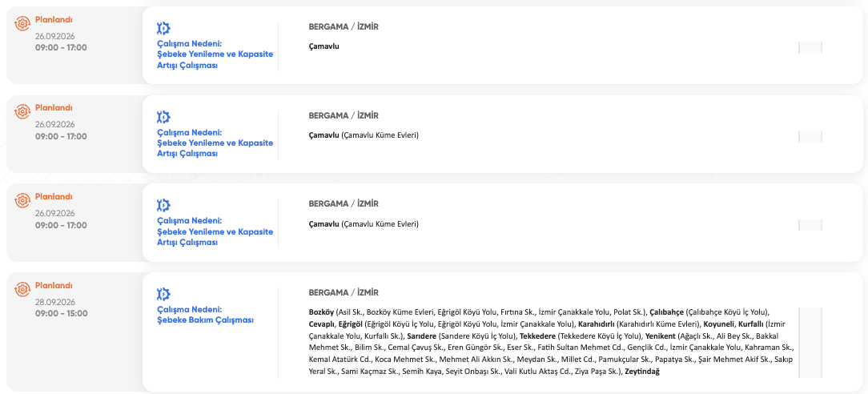The image size is (868, 394).
Task: Click the orange Planlandı icon in the second card
Action: click(x=22, y=111)
